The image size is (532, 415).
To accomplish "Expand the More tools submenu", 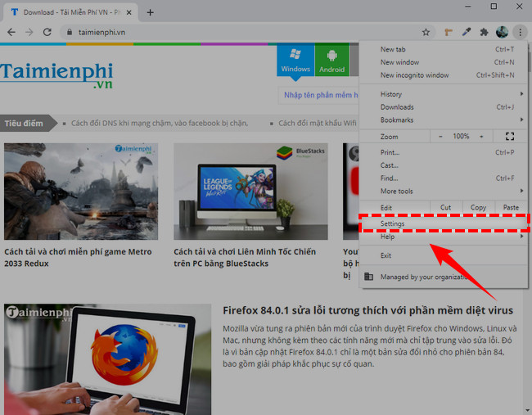I will click(444, 191).
